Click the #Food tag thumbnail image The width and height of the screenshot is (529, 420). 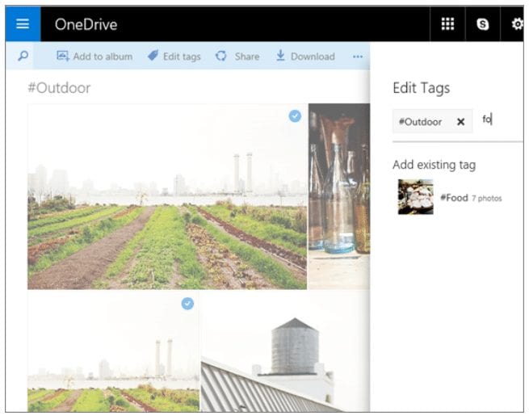click(x=415, y=197)
